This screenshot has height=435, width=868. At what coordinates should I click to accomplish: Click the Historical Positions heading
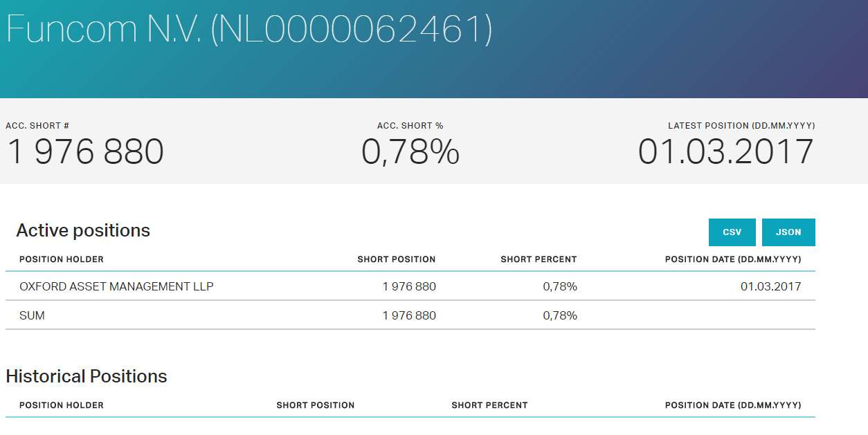pos(87,376)
